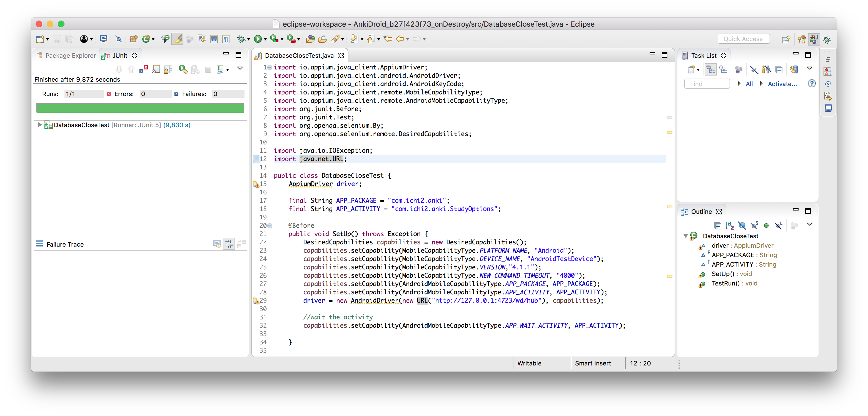The width and height of the screenshot is (868, 416).
Task: Click the Rerun Test icon in the JUnit toolbar
Action: (x=183, y=69)
